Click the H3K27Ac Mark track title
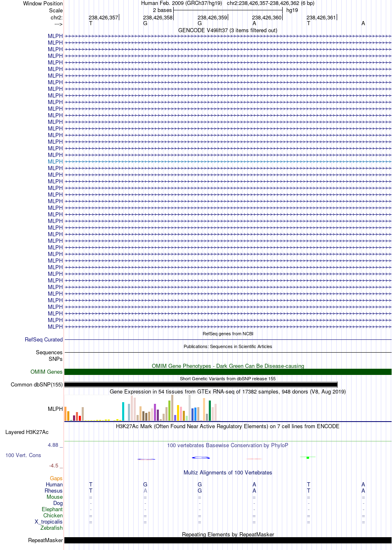Viewport: 392px width, 550px height. 228,426
